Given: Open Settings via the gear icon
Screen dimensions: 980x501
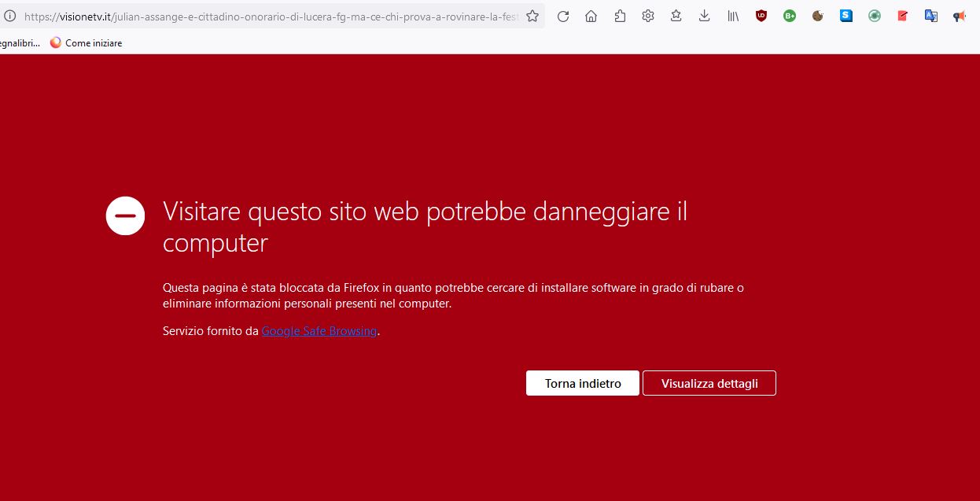Looking at the screenshot, I should point(648,16).
